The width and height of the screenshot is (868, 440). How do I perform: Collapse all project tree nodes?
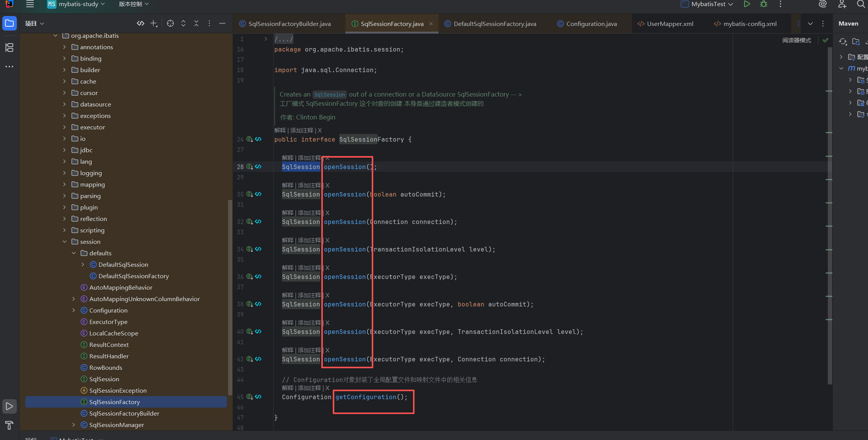(196, 24)
